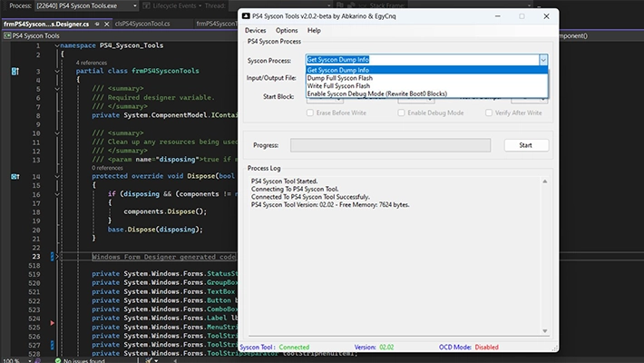Click the Process Log down scroll arrow
The height and width of the screenshot is (363, 644).
pyautogui.click(x=545, y=331)
